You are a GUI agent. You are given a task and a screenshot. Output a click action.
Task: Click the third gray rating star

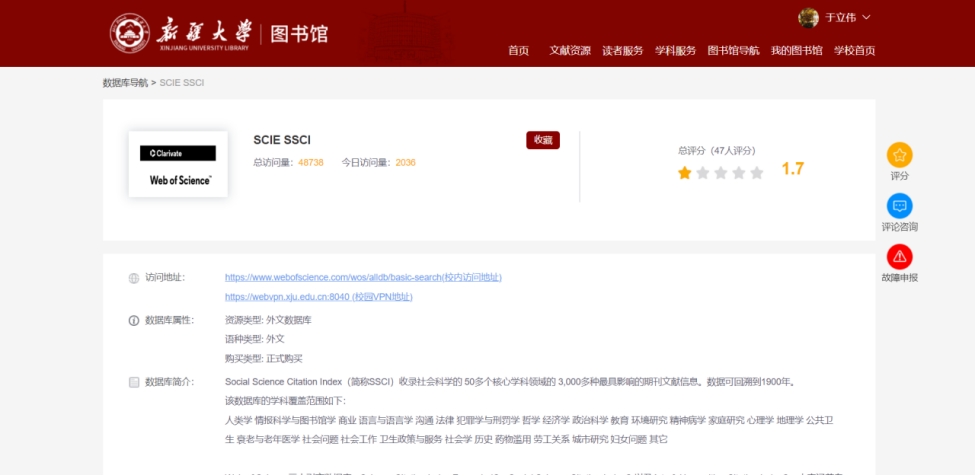click(x=721, y=173)
